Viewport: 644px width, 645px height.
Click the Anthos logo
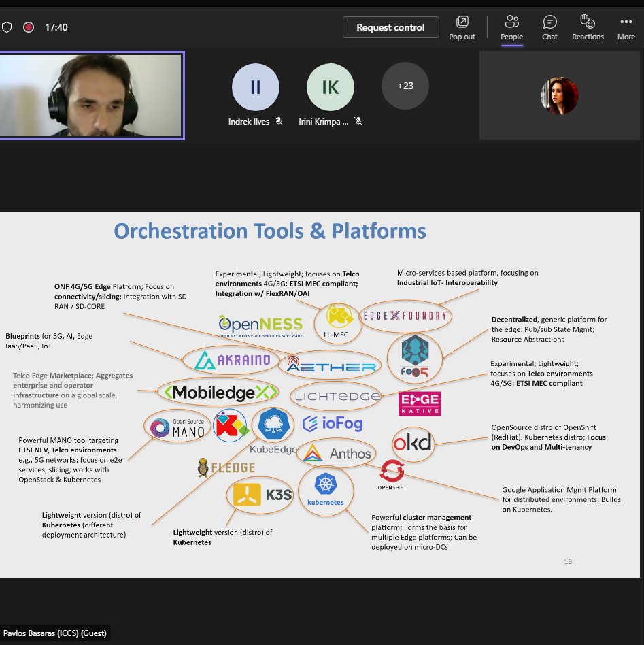tap(337, 454)
